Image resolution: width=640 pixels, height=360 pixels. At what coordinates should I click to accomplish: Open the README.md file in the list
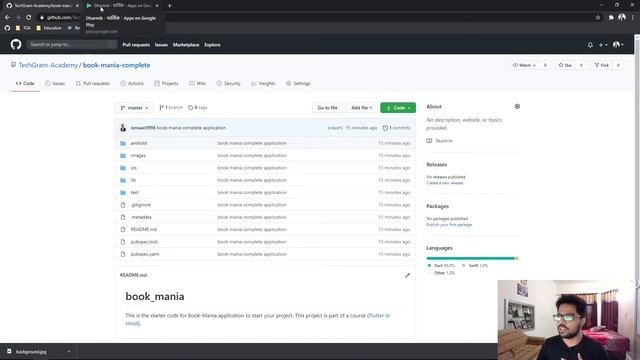(x=144, y=229)
